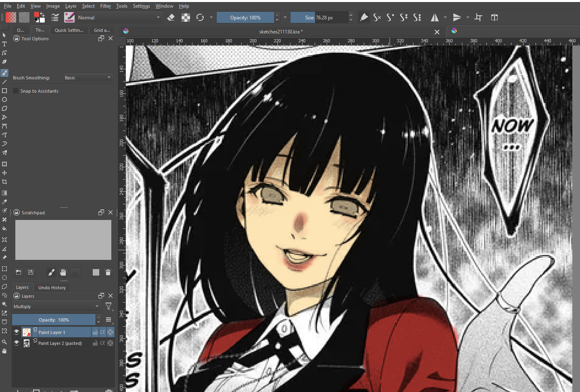The image size is (580, 392).
Task: Reload the original brush preset
Action: pos(200,17)
